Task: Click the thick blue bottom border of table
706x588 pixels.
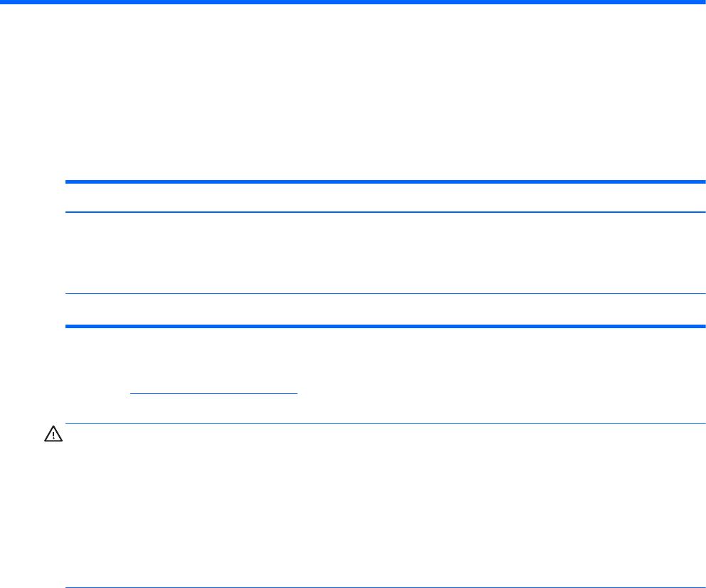Action: point(381,325)
